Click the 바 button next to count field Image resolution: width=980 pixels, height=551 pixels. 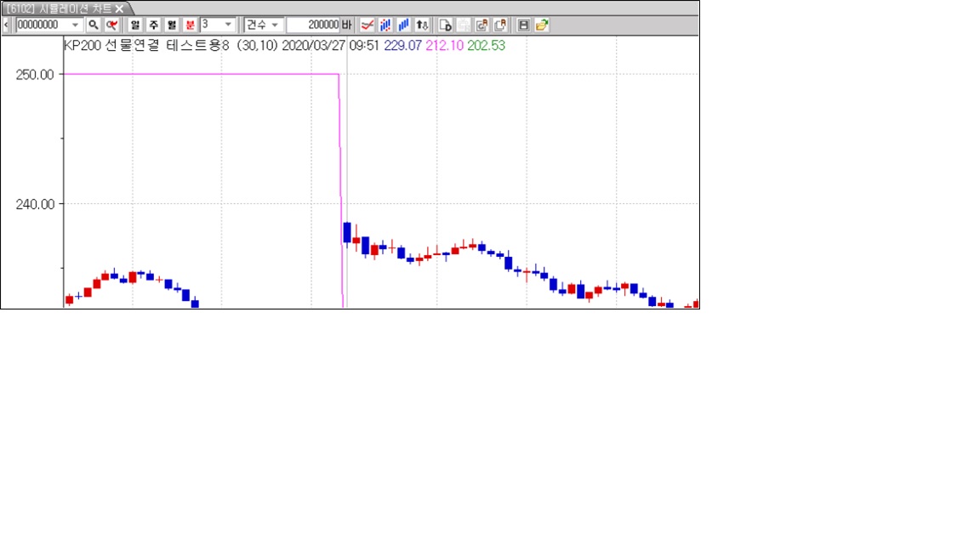[347, 25]
